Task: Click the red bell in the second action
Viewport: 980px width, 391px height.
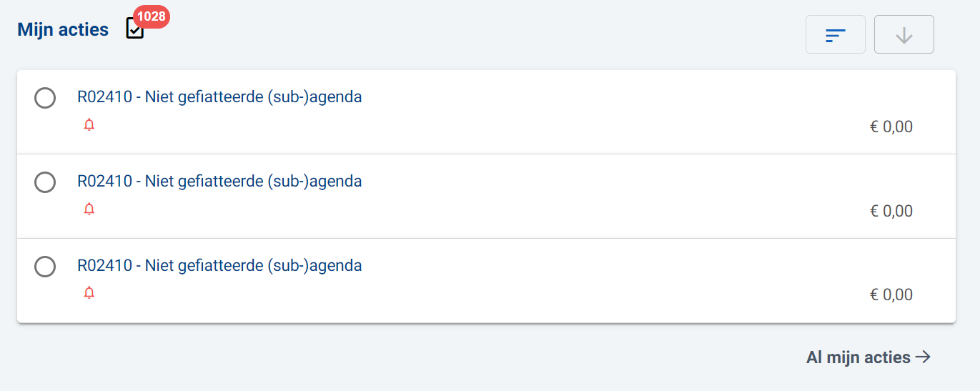Action: 89,209
